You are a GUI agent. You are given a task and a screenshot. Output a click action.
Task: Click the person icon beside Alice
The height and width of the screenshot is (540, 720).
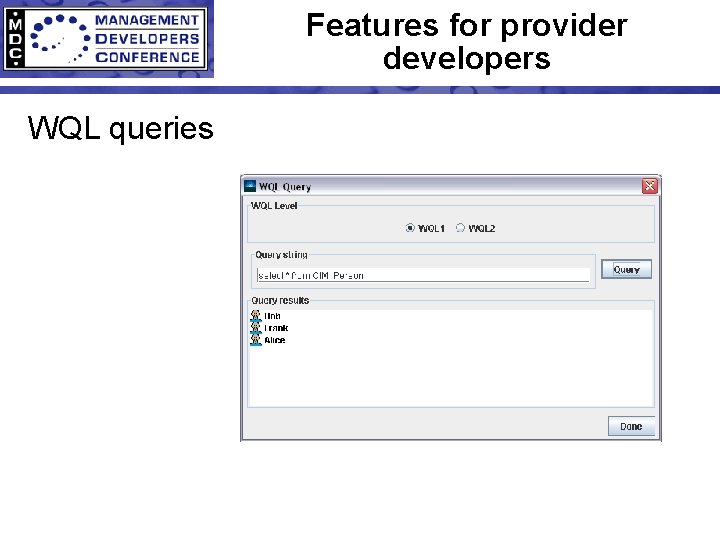256,340
